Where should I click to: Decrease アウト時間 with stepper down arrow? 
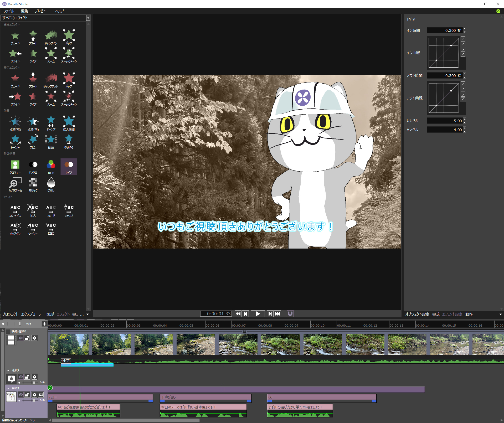pos(465,77)
